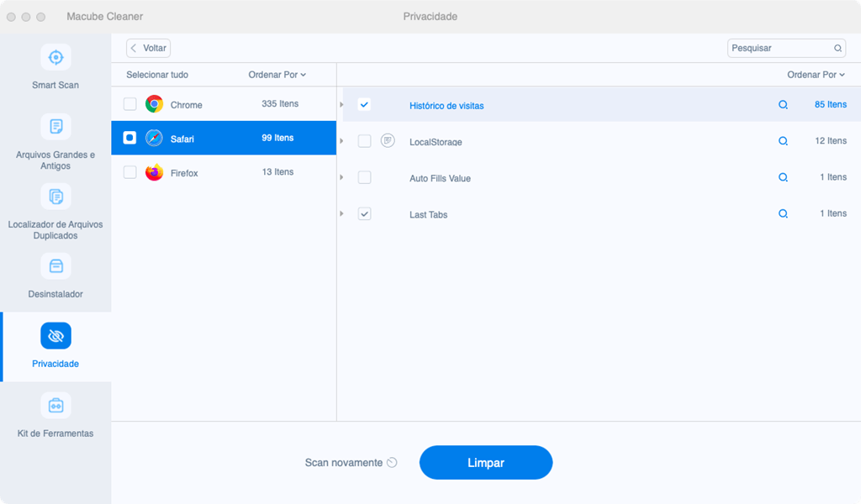Click into the Pesquisar search field
Viewport: 861px width, 504px height.
[x=786, y=48]
